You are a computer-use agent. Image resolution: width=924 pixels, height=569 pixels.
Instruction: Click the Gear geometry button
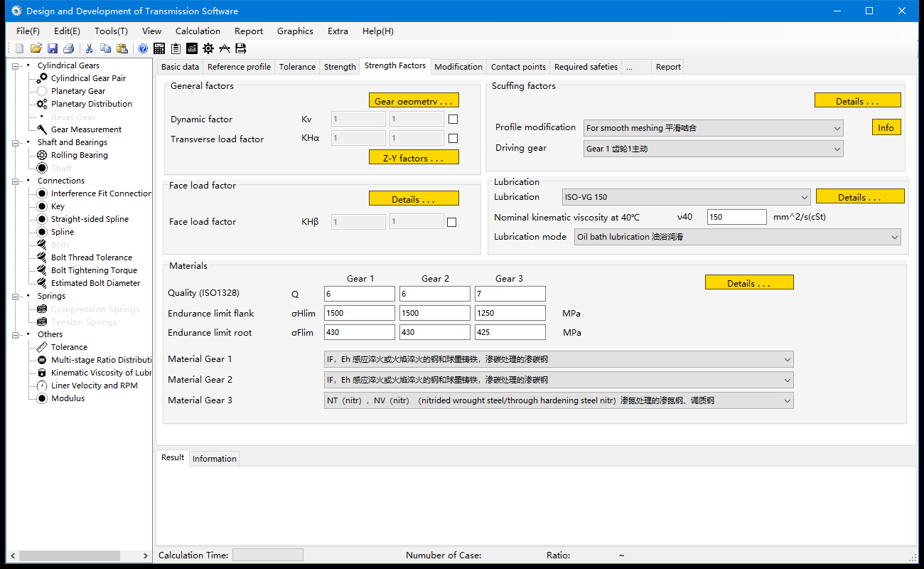pos(414,101)
